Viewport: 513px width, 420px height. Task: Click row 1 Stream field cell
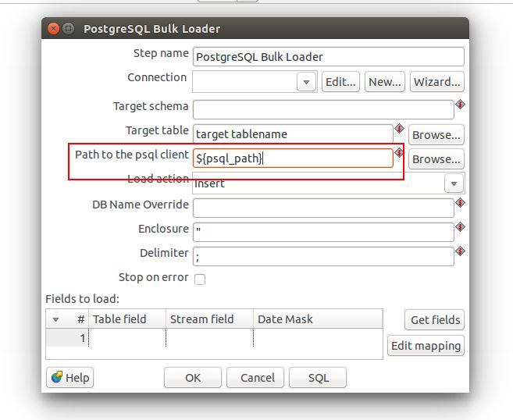click(210, 337)
